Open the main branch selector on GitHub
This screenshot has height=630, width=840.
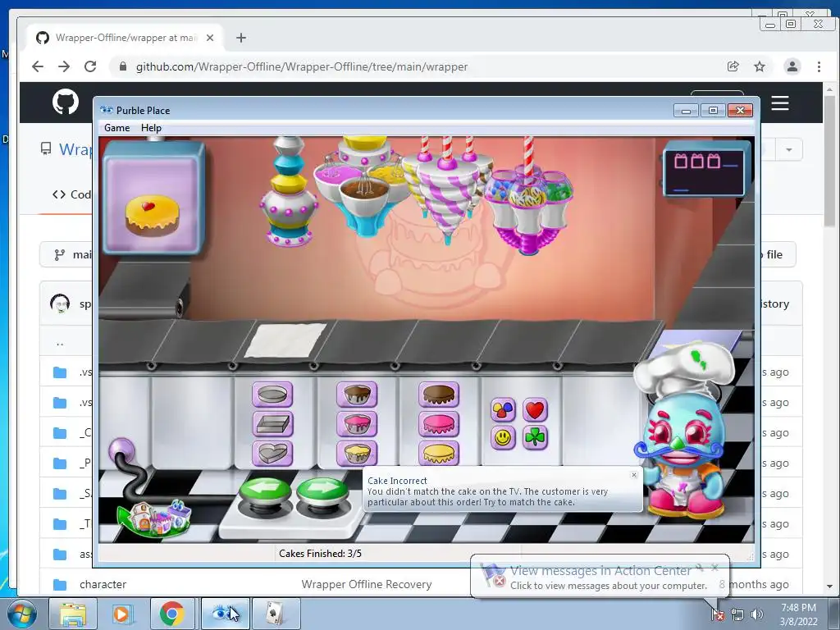[x=66, y=254]
